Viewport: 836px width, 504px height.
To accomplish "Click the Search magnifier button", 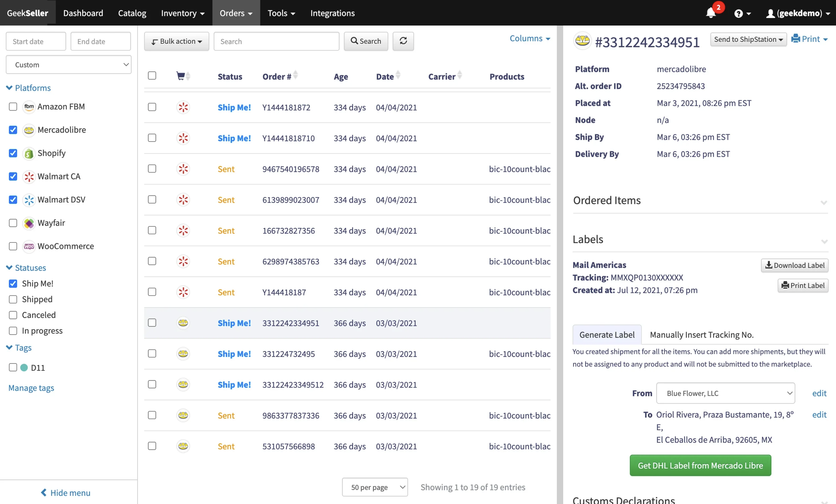I will click(x=366, y=41).
